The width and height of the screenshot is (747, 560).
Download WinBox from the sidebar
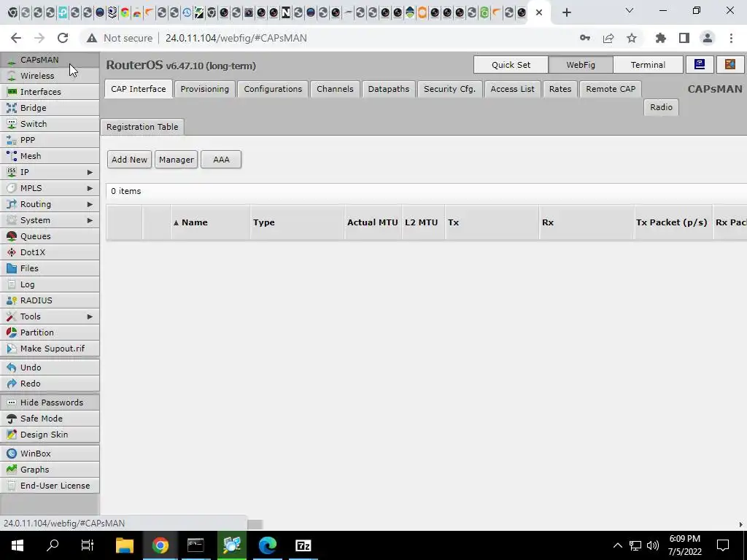coord(50,454)
